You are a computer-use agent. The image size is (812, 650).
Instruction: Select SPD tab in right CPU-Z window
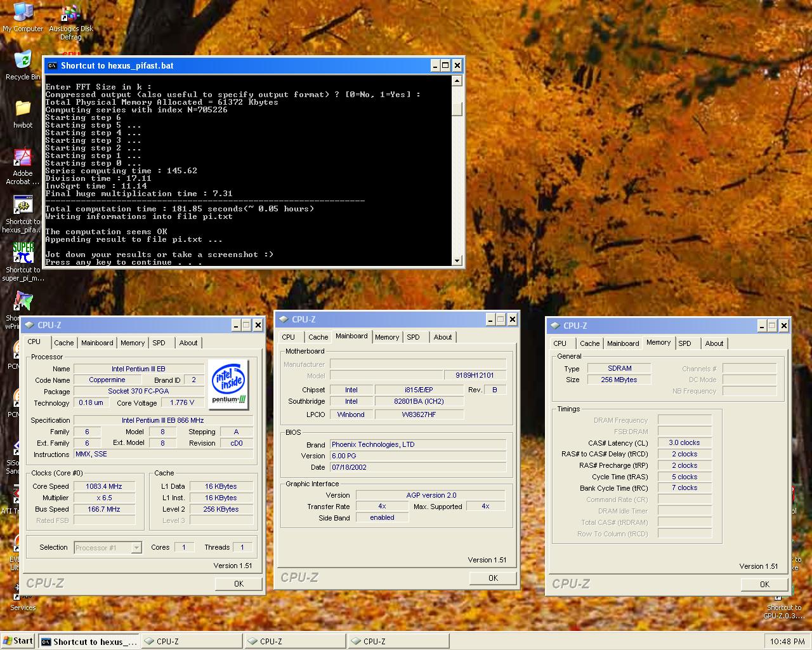click(685, 343)
